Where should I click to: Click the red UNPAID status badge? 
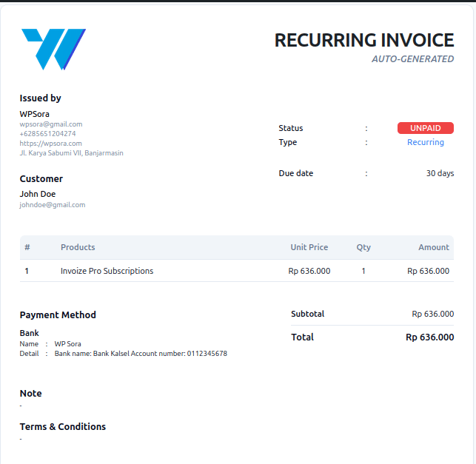(x=425, y=128)
